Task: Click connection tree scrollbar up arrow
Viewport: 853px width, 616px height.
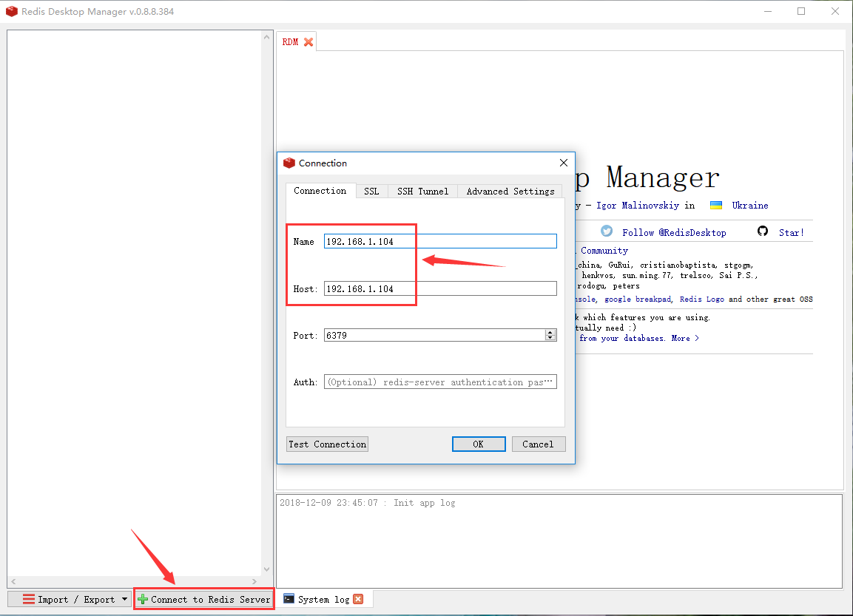Action: point(266,38)
